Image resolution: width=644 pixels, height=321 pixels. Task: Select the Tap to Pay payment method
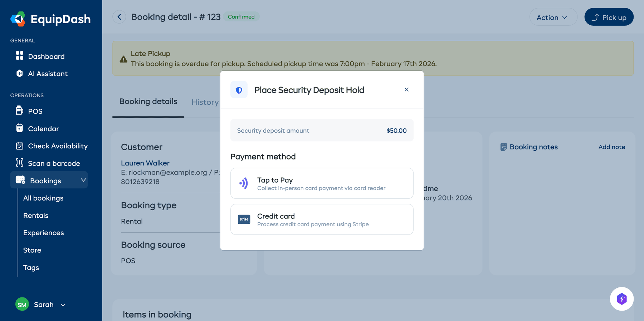[322, 183]
